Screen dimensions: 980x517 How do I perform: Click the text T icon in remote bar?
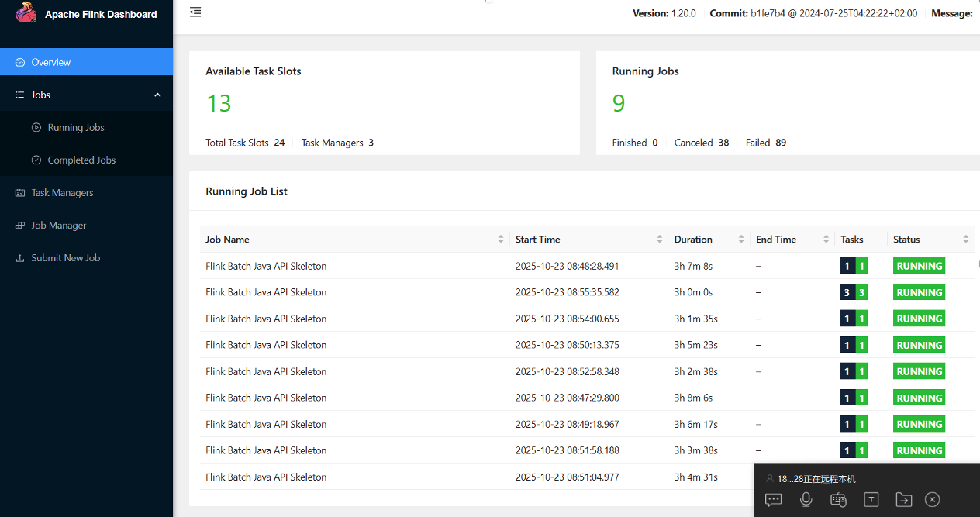click(871, 500)
